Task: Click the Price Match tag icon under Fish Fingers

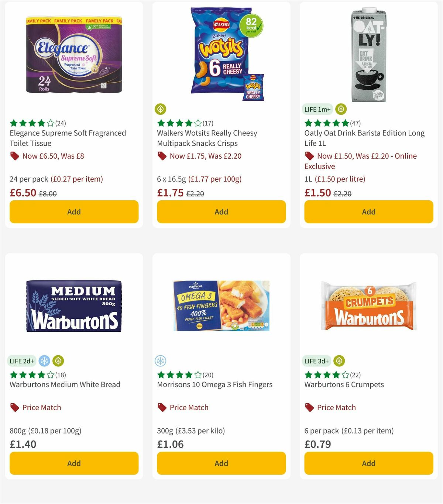Action: (x=162, y=407)
